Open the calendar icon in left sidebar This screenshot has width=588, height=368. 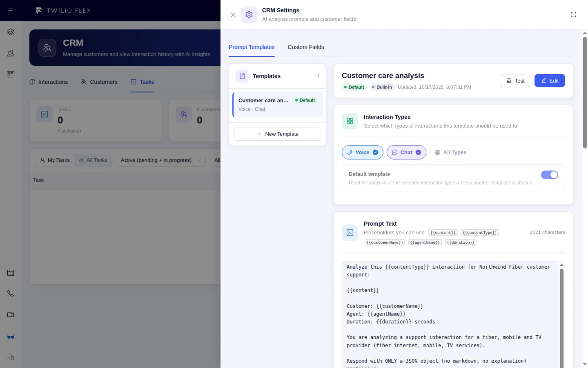11,272
